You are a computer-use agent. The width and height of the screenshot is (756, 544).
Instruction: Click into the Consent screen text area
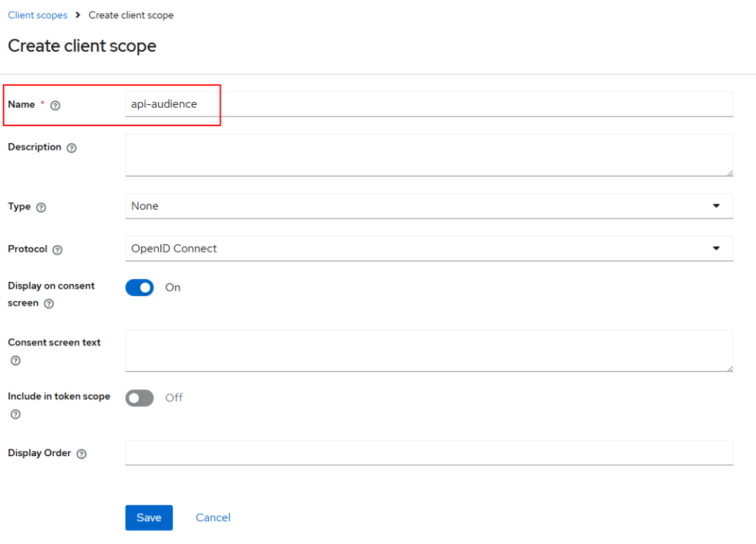tap(429, 351)
